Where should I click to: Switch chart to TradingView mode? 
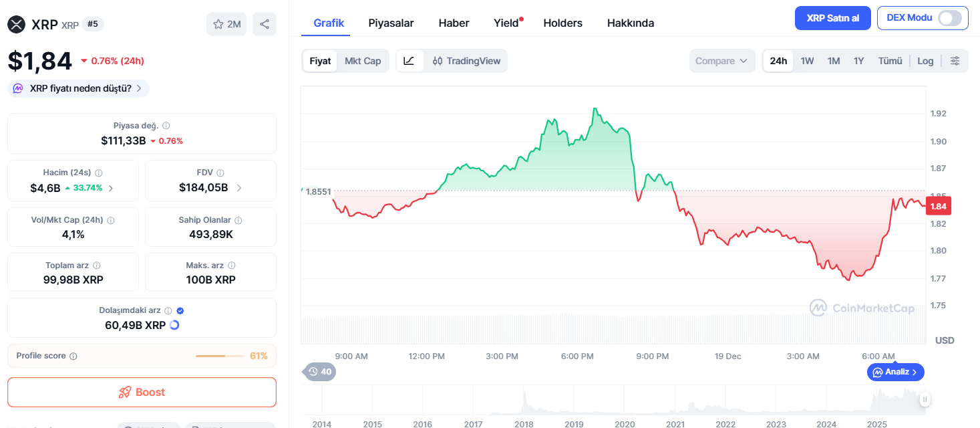click(466, 61)
